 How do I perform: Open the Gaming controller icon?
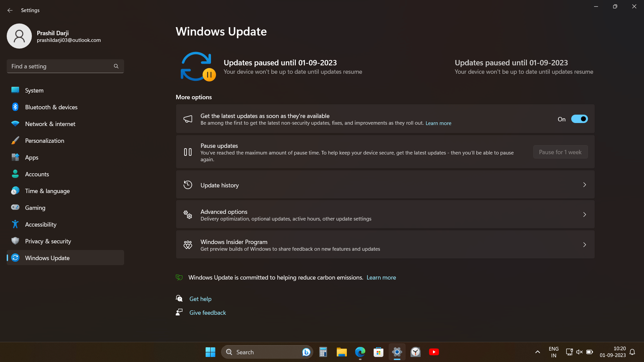tap(15, 207)
